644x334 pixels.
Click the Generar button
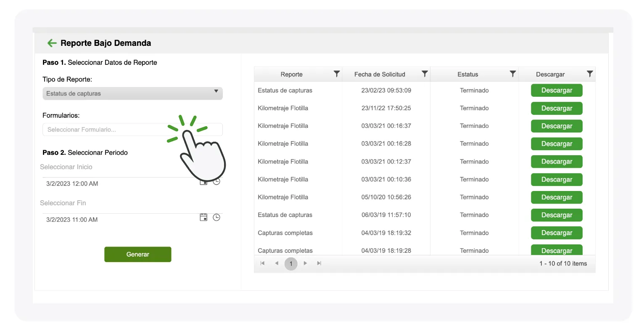coord(138,254)
